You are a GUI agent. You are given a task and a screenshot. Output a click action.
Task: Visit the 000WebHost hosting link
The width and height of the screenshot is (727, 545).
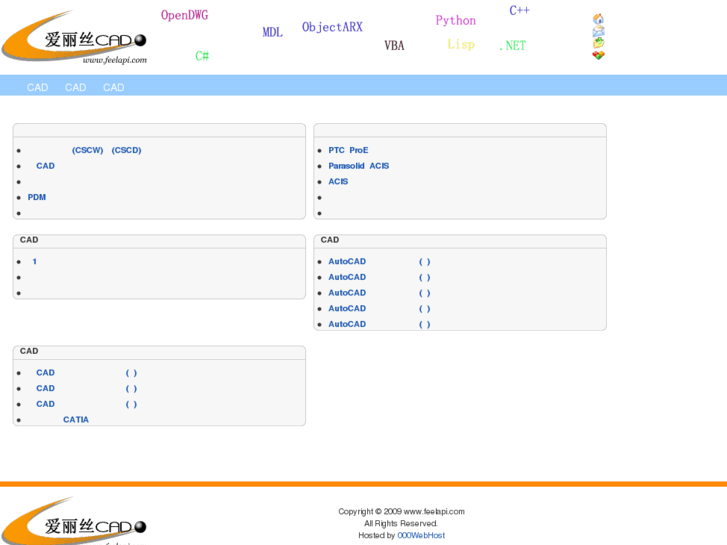[421, 535]
